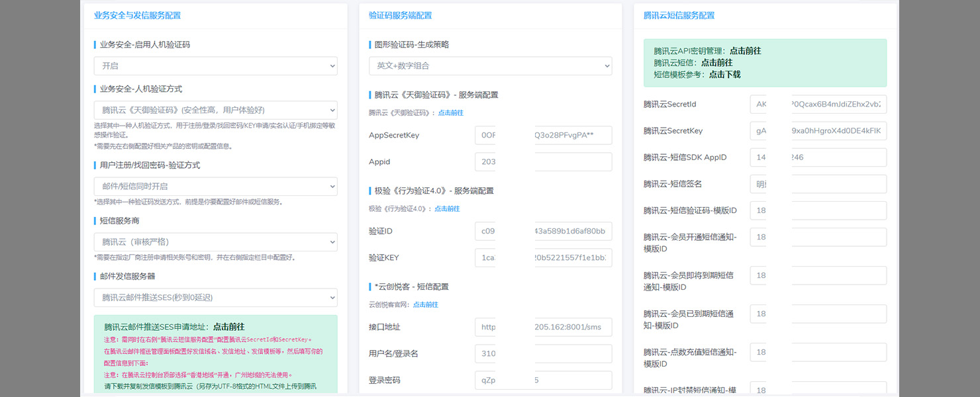Click the AppSecretKey input field
Screen dimensions: 980x397
[x=543, y=136]
